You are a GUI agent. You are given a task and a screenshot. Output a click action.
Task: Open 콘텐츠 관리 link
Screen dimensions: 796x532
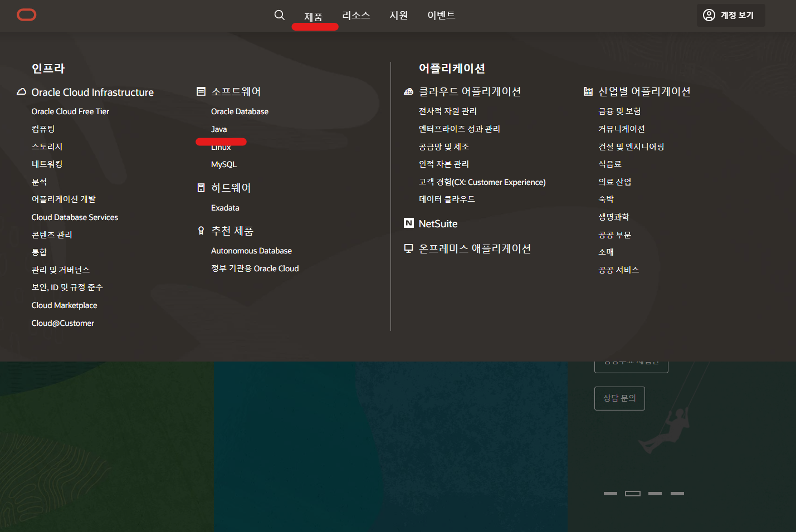pos(52,235)
